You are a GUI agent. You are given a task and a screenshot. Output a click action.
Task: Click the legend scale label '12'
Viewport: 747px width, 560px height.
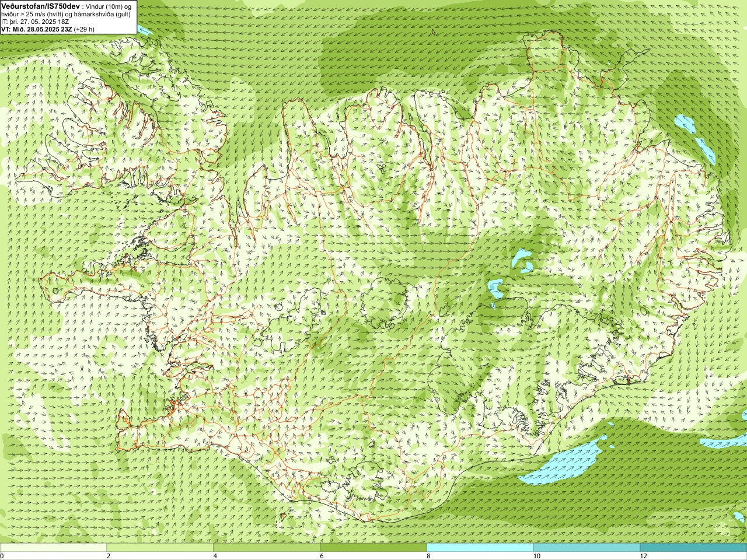point(644,556)
